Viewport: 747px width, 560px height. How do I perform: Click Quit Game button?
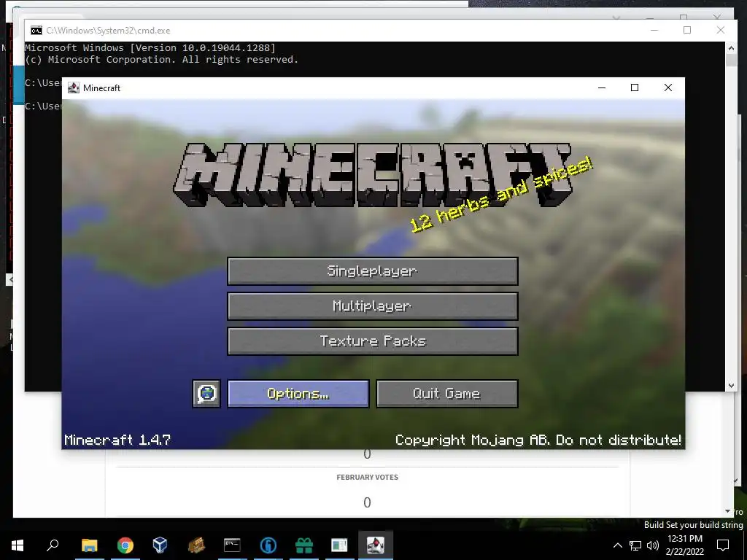pos(447,393)
